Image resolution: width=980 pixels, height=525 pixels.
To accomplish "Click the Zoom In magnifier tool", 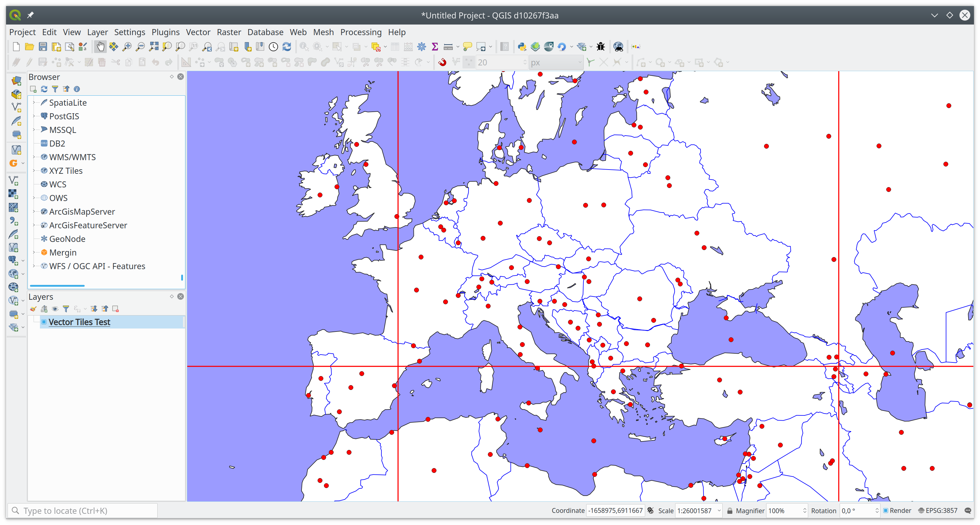I will (127, 47).
